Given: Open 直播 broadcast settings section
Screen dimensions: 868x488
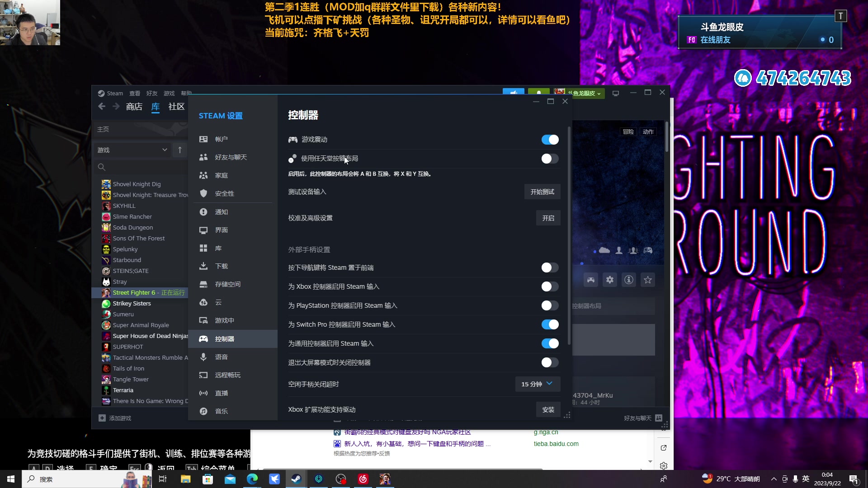Looking at the screenshot, I should click(x=232, y=393).
